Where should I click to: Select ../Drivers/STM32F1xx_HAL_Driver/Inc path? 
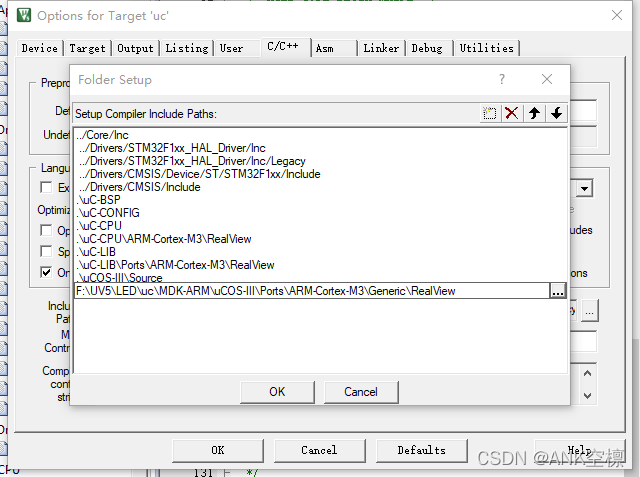coord(320,148)
